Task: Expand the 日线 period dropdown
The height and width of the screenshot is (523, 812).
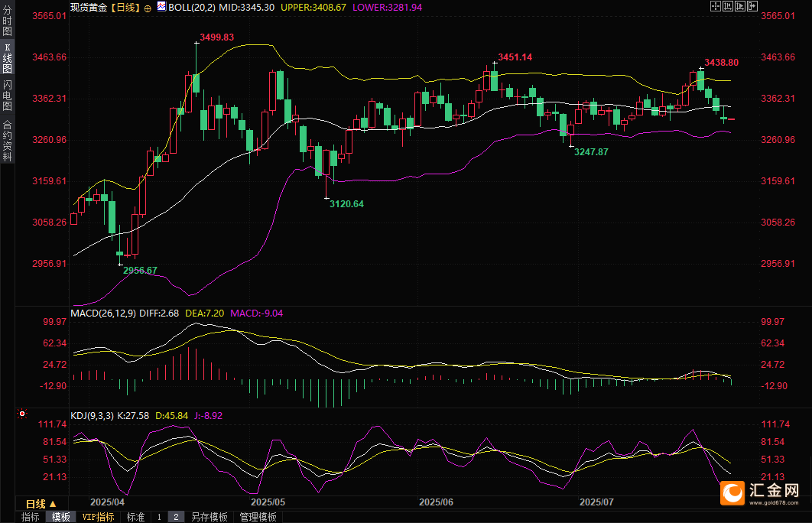Action: (41, 504)
